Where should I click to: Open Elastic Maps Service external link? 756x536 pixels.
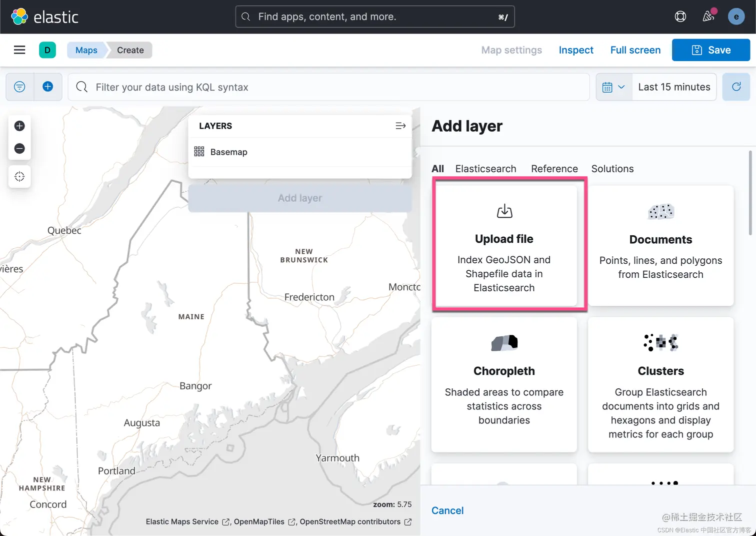pos(187,522)
